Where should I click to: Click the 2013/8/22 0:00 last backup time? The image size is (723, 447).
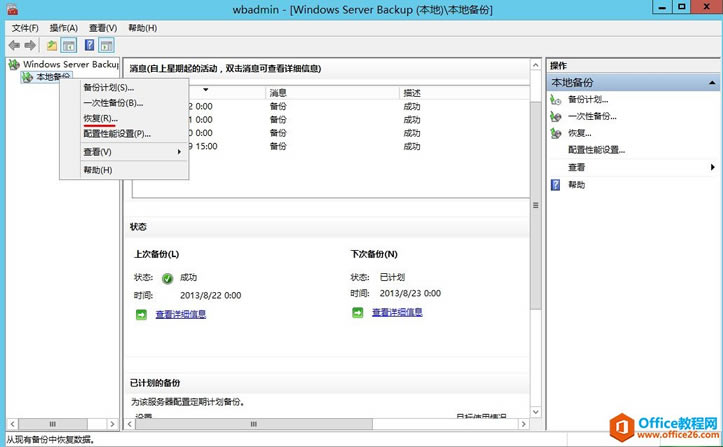tap(211, 296)
